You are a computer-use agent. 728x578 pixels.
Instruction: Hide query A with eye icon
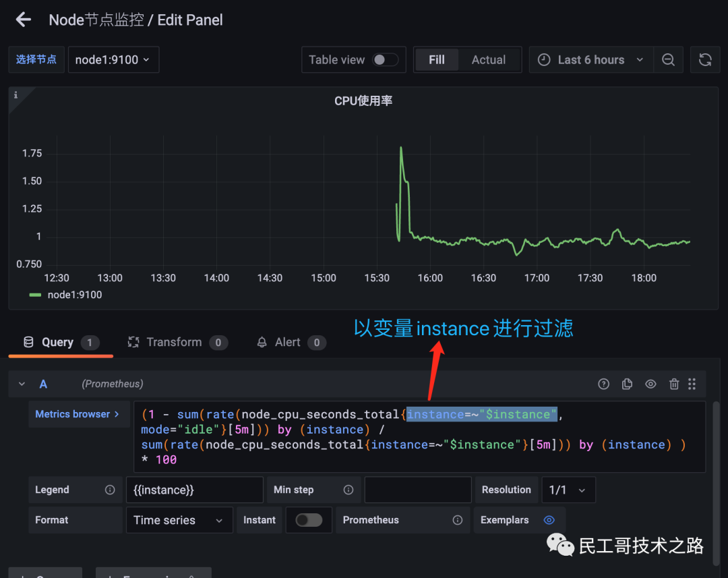(x=650, y=384)
